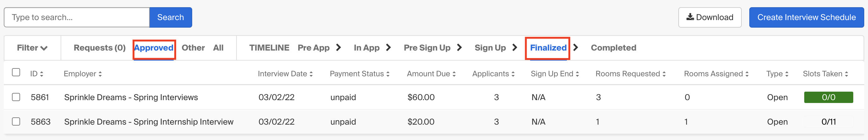868x140 pixels.
Task: Sort by Rooms Requested arrows
Action: pyautogui.click(x=664, y=74)
